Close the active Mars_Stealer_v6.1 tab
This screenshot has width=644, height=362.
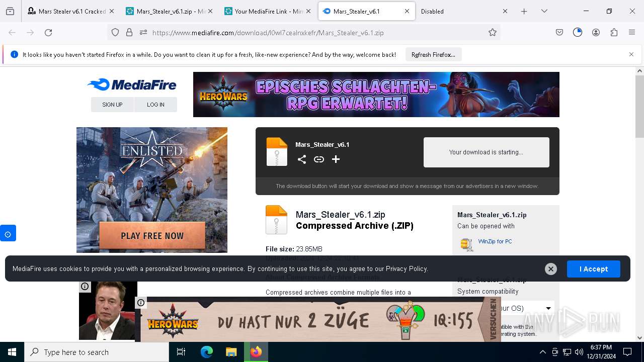[407, 11]
